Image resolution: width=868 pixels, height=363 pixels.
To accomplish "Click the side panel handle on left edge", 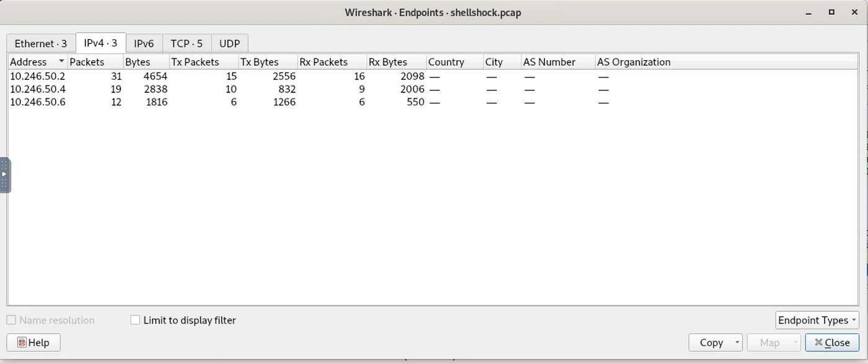I will point(5,175).
